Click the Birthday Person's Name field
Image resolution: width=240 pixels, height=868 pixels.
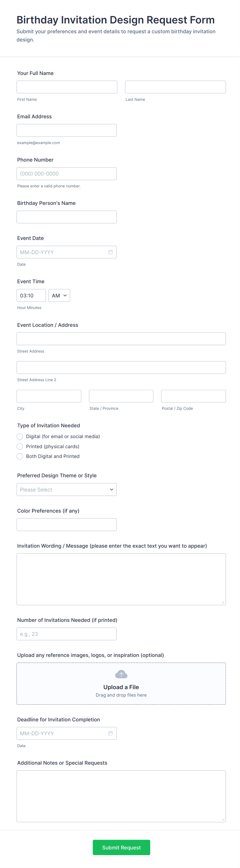[x=67, y=217]
